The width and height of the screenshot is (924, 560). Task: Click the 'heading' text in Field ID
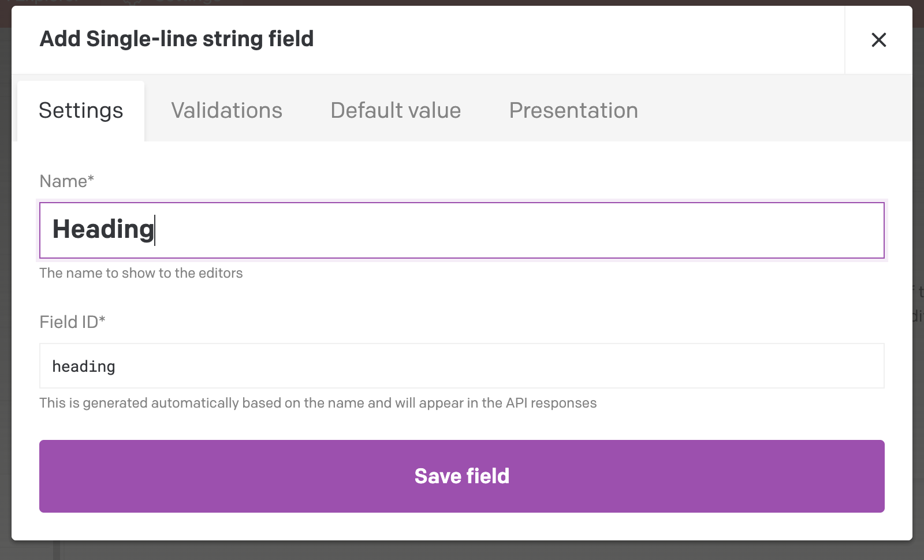click(84, 367)
